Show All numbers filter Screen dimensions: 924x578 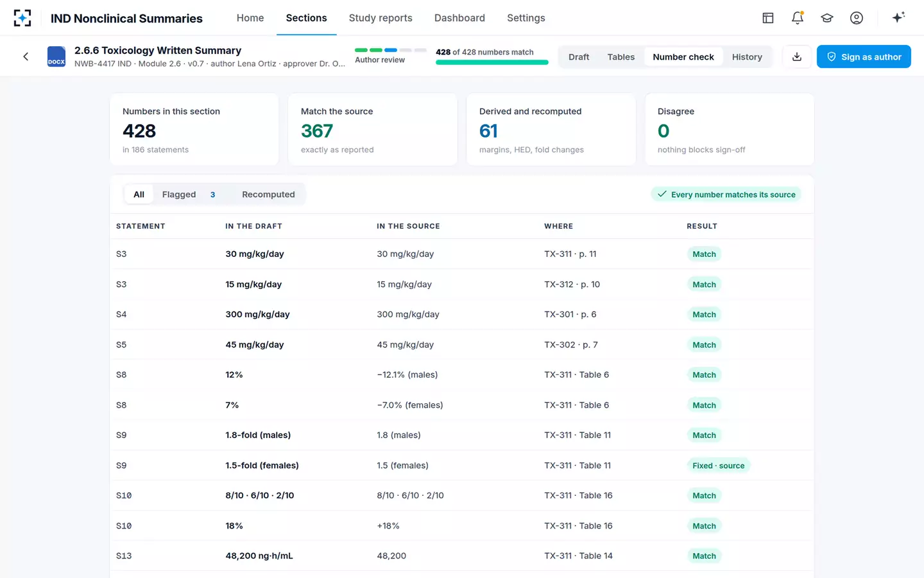pyautogui.click(x=139, y=194)
